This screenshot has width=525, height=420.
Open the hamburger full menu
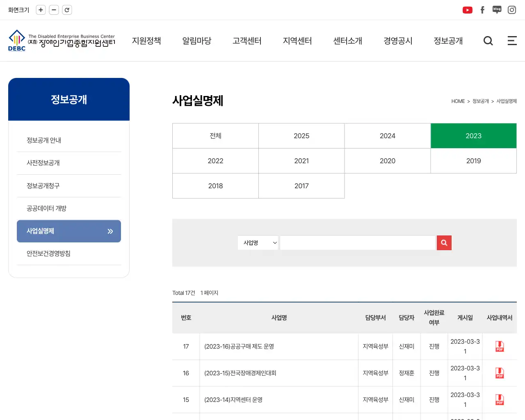512,41
